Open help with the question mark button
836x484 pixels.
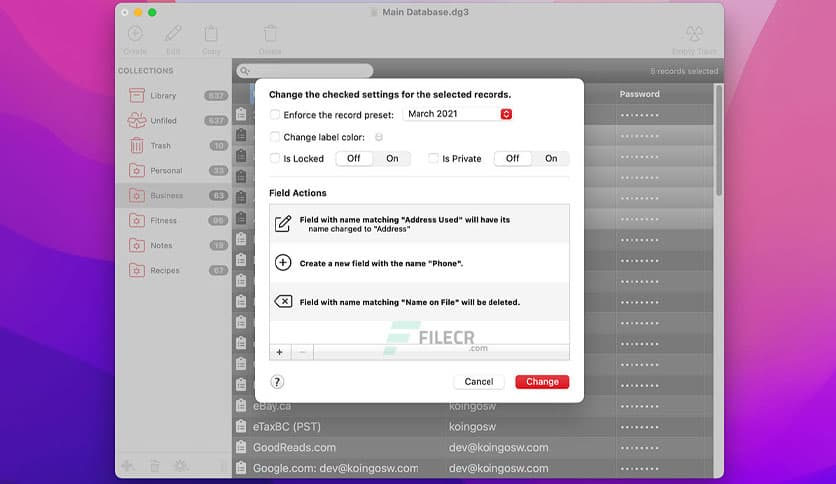coord(277,382)
